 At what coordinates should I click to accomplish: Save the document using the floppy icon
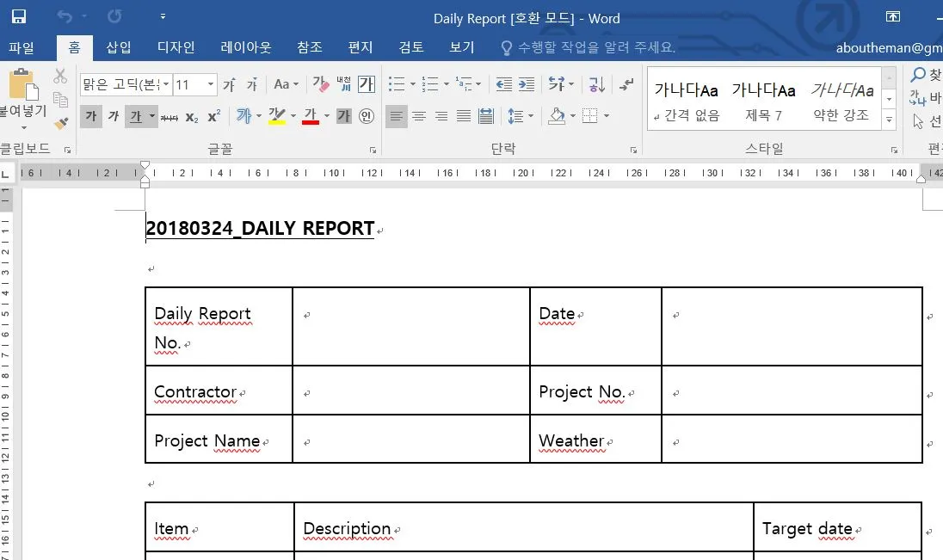tap(19, 17)
